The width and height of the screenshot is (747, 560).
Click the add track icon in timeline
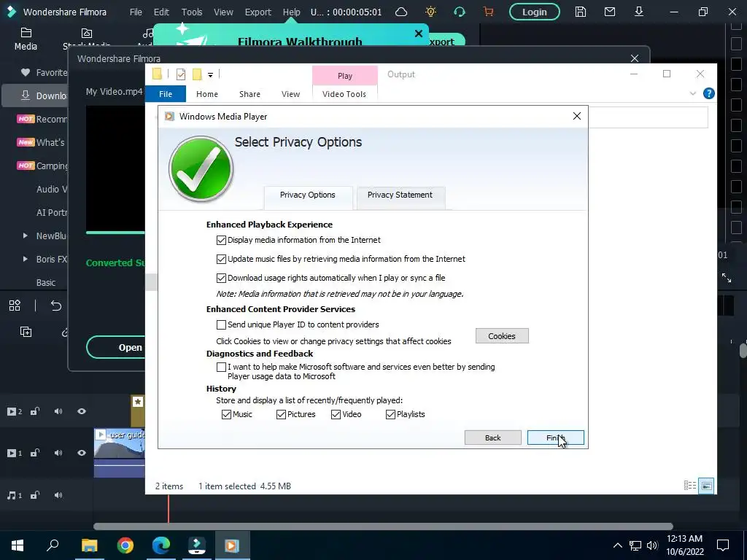[x=26, y=332]
